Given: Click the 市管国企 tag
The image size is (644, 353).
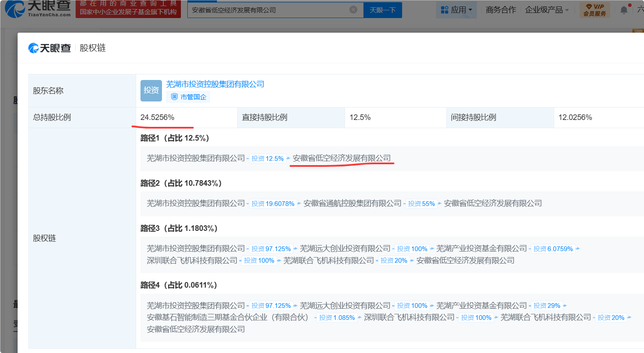Looking at the screenshot, I should [x=189, y=97].
